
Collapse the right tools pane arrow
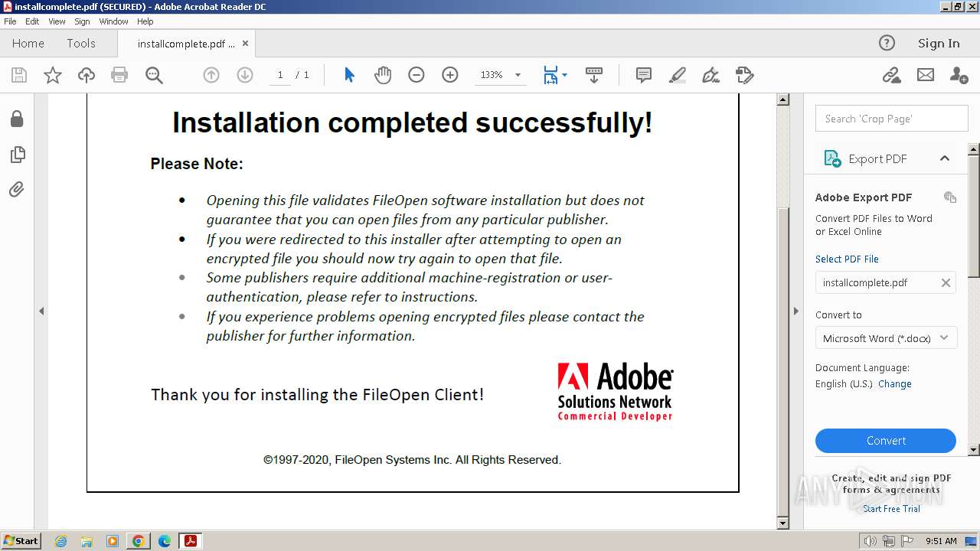click(795, 311)
